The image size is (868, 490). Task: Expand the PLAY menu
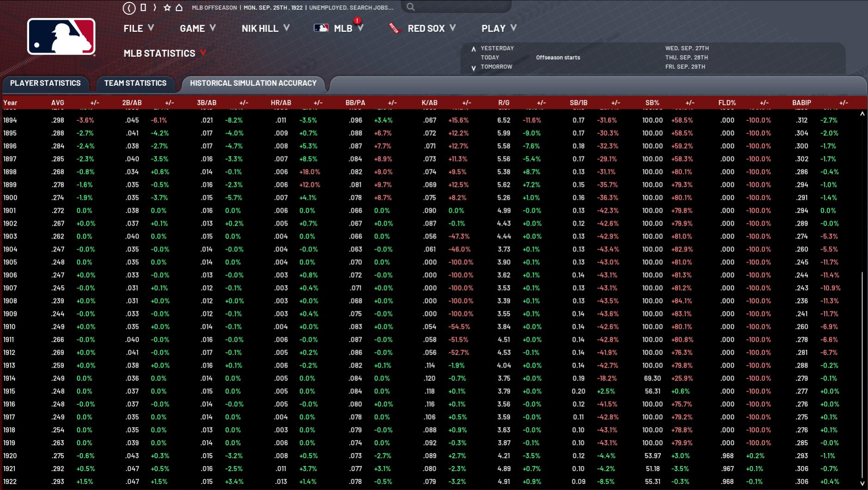click(499, 28)
